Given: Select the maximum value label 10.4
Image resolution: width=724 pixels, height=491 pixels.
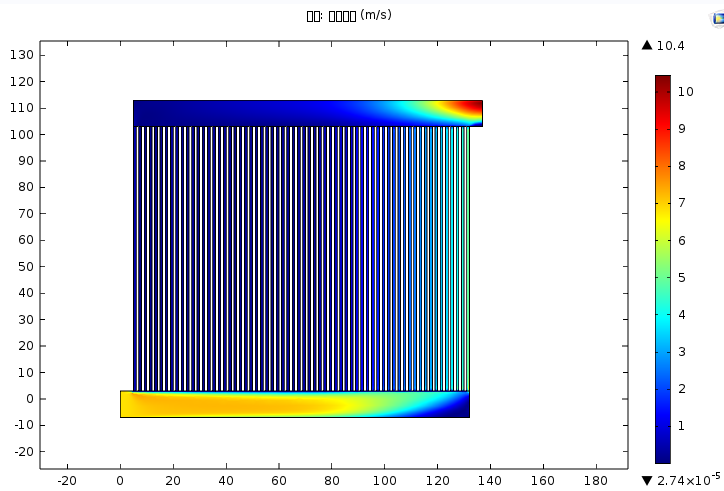Looking at the screenshot, I should pyautogui.click(x=670, y=46).
